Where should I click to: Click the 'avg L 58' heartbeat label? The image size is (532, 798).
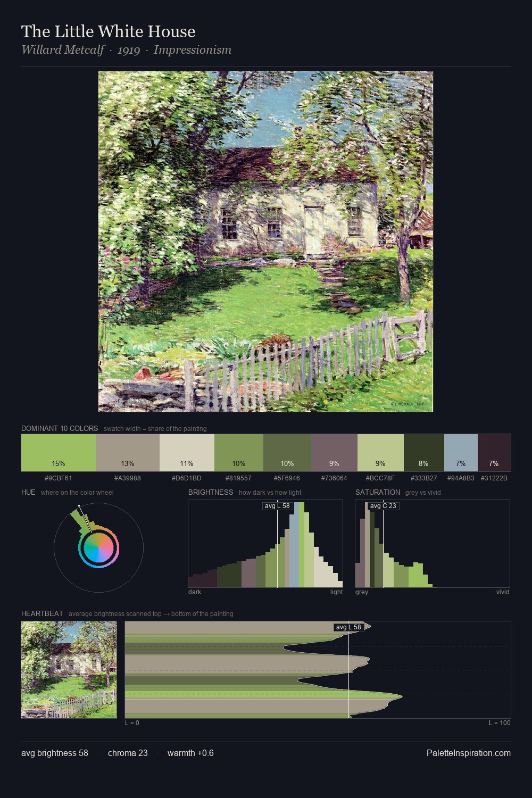[349, 627]
